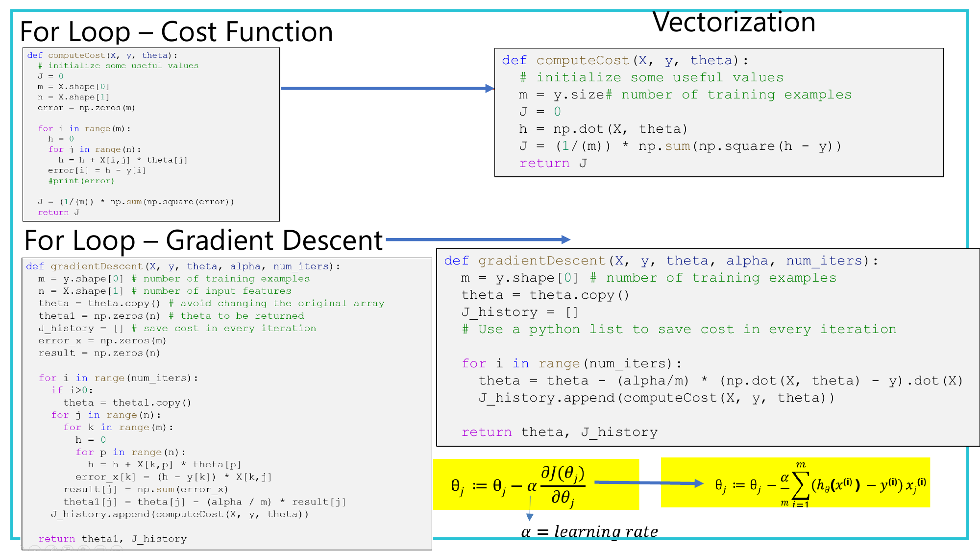Click 'error = np.zeros(m)' in the loop cost code

click(x=86, y=108)
